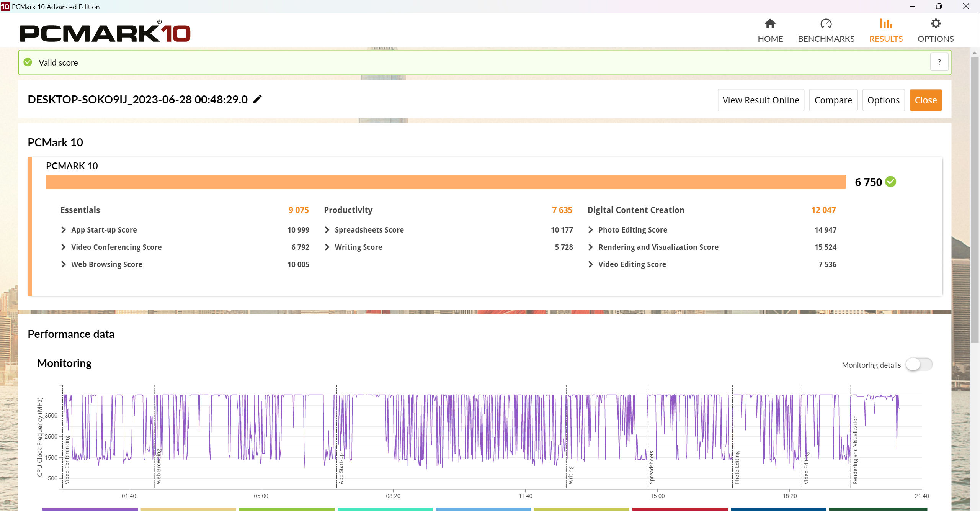Click the PCMark 10 title bar app icon
This screenshot has width=980, height=511.
point(5,7)
